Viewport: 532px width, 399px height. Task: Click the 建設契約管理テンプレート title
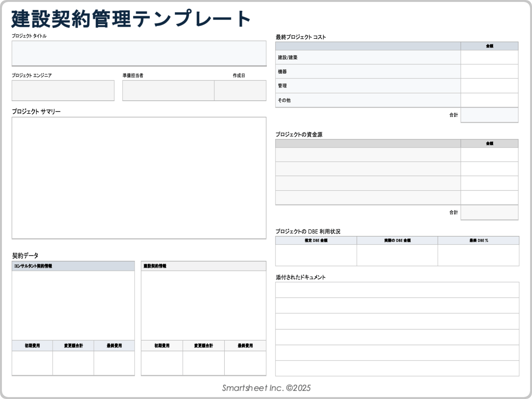131,19
